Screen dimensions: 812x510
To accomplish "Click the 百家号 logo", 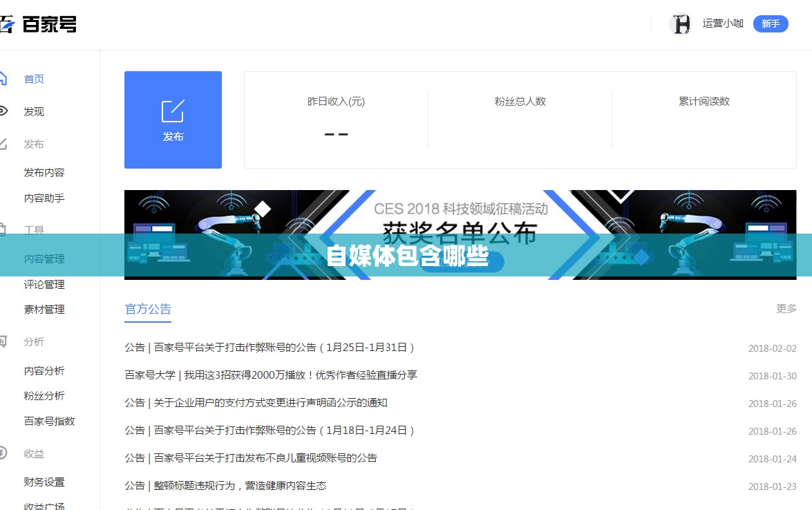I will point(38,23).
